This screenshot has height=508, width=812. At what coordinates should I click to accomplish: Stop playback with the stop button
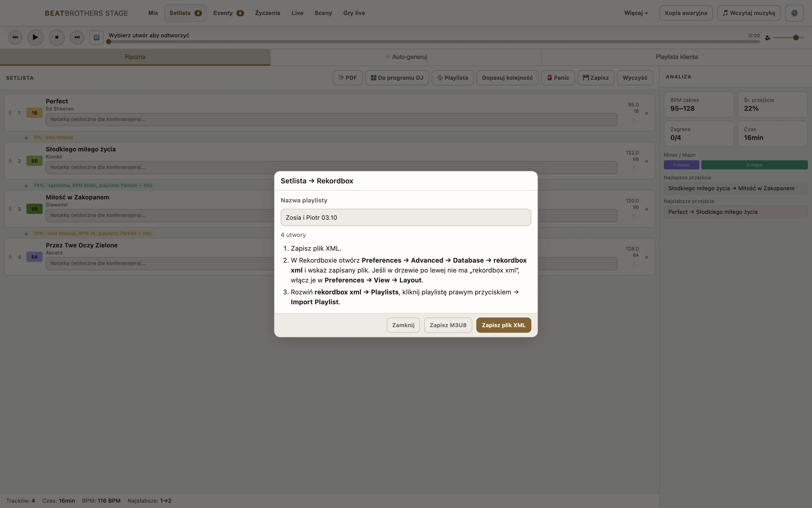(x=57, y=37)
